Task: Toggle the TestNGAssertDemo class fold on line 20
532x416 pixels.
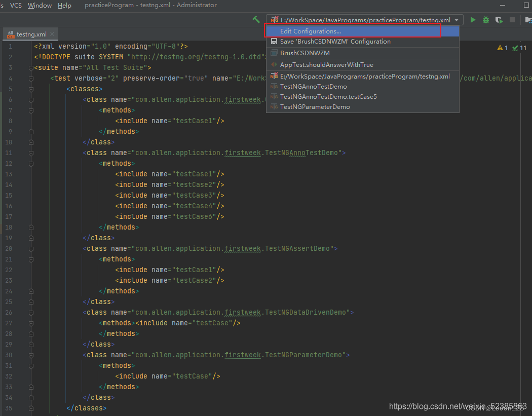Action: point(31,249)
